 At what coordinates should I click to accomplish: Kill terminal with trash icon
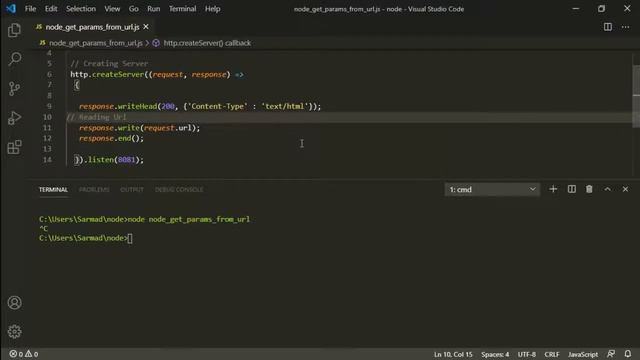[x=589, y=189]
